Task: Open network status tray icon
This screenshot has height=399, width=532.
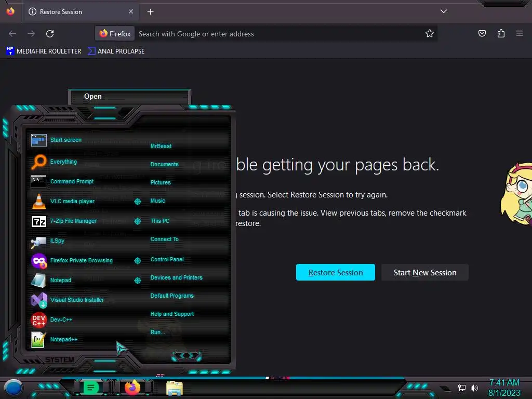Action: pos(462,388)
